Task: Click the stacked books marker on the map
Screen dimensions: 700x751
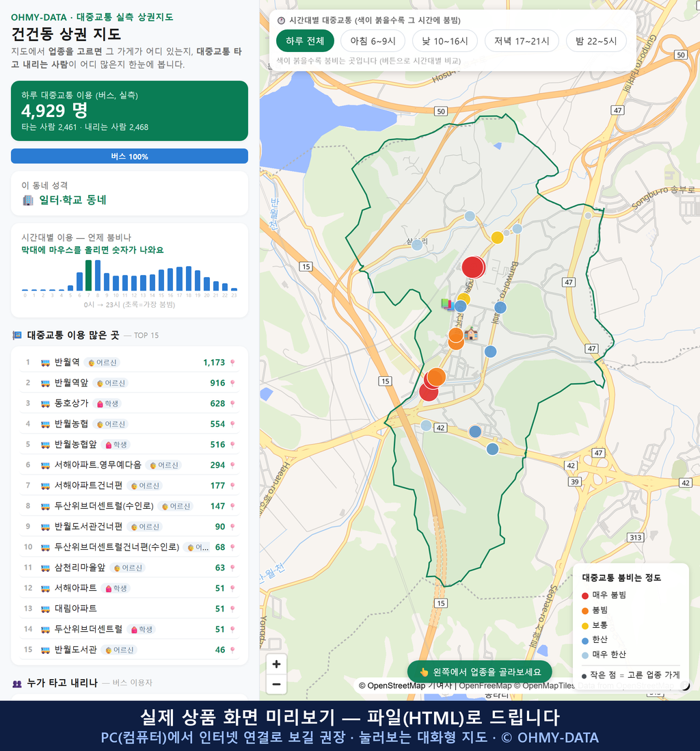Action: (x=447, y=304)
